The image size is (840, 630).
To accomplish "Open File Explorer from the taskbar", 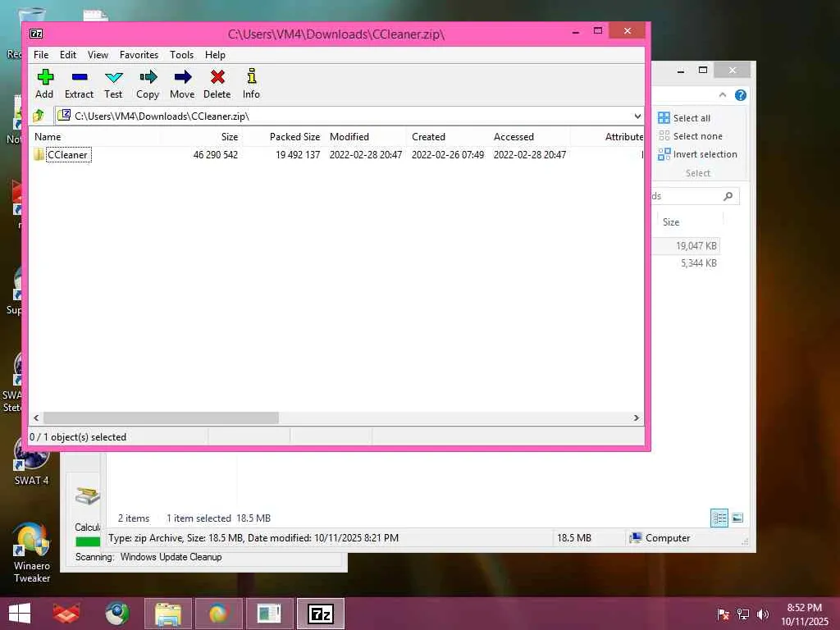I will [x=167, y=614].
